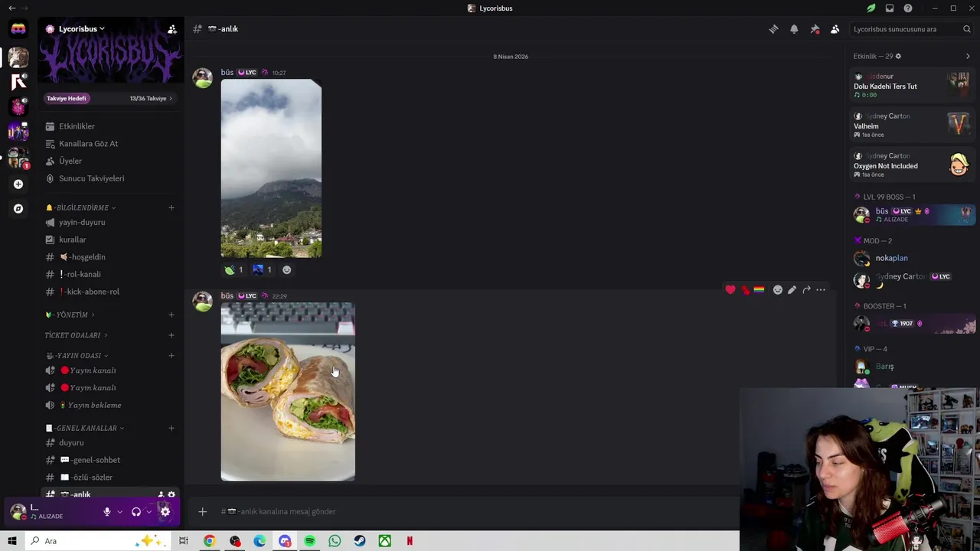Click Takviye Hedefi boost goal button
This screenshot has width=980, height=551.
(x=67, y=99)
